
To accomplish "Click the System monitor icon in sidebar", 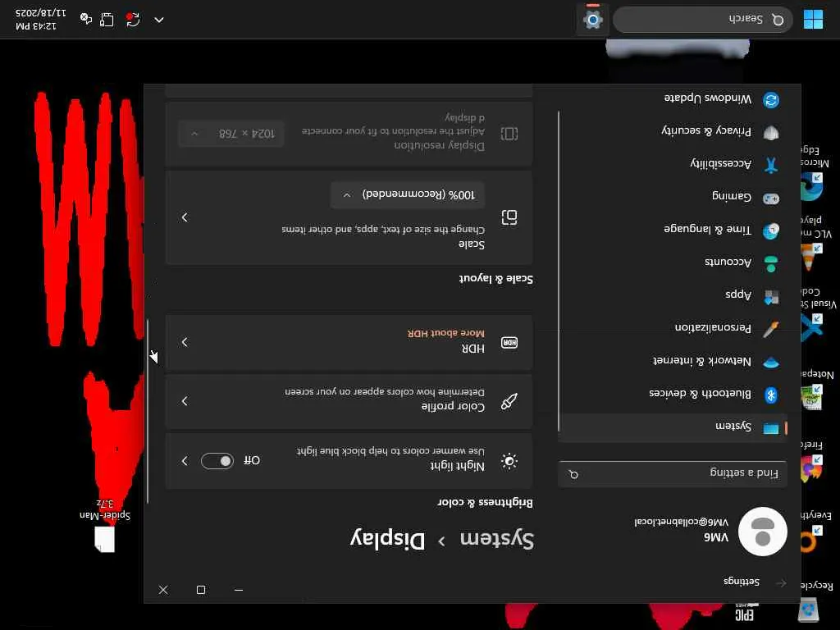I will [x=771, y=427].
